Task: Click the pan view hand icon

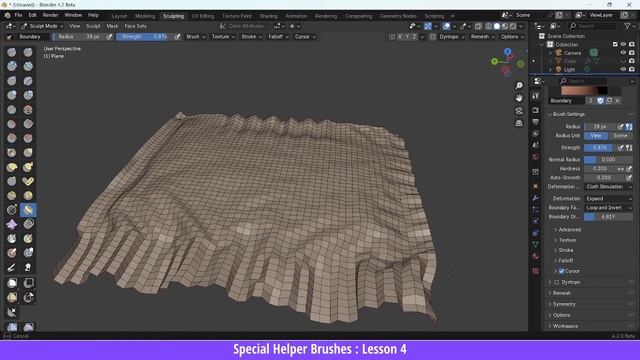Action: click(x=519, y=98)
